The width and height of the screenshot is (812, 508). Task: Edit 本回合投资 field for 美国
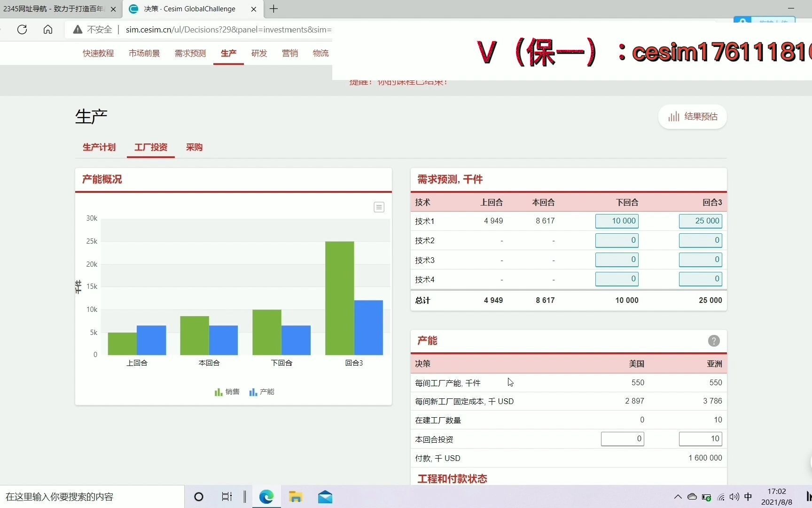[622, 439]
